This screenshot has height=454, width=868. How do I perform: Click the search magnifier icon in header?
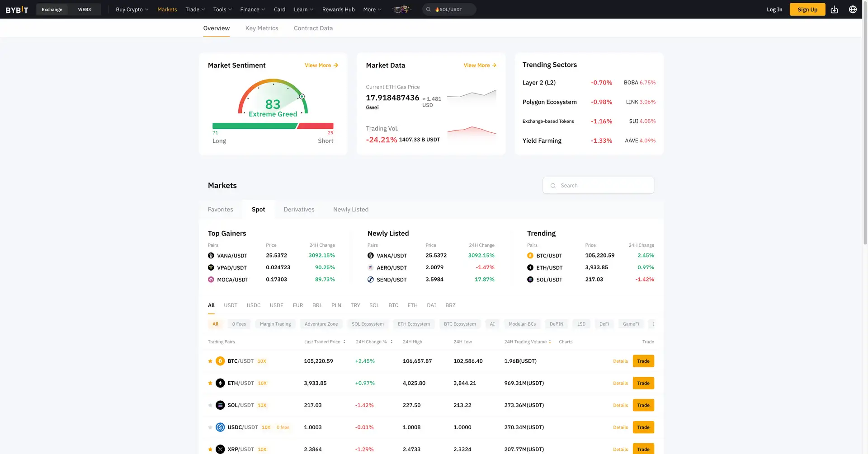pyautogui.click(x=428, y=9)
